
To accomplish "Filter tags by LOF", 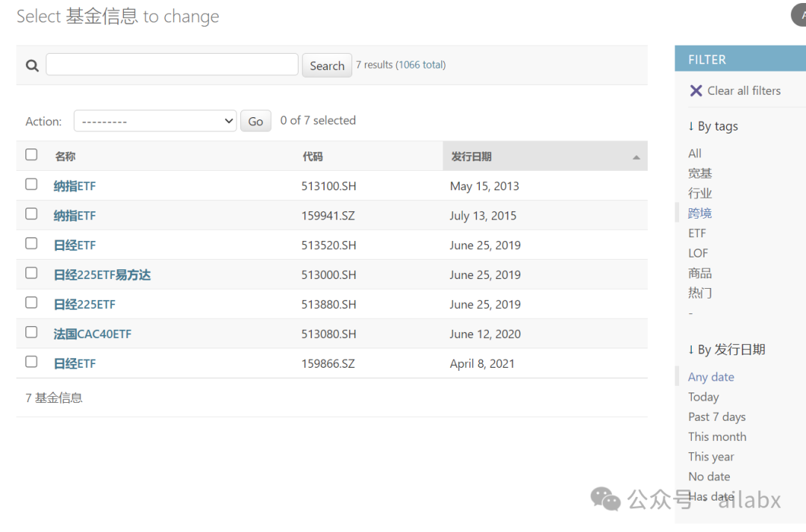I will [x=698, y=254].
